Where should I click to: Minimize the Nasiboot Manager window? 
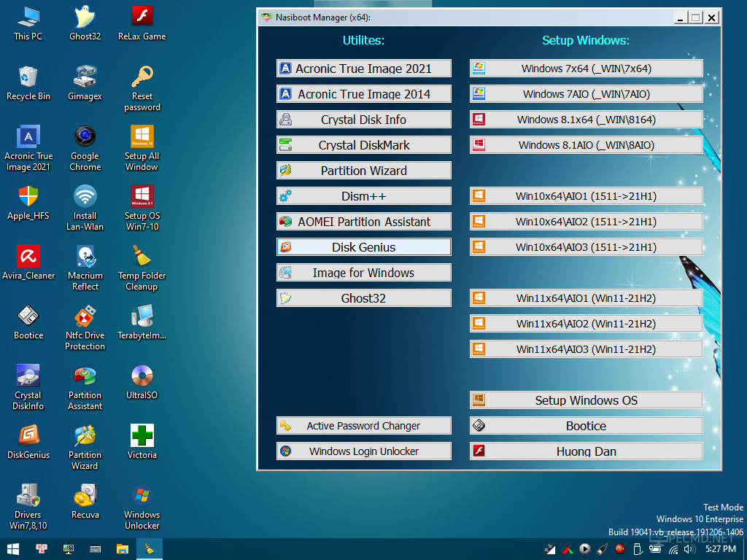[681, 17]
